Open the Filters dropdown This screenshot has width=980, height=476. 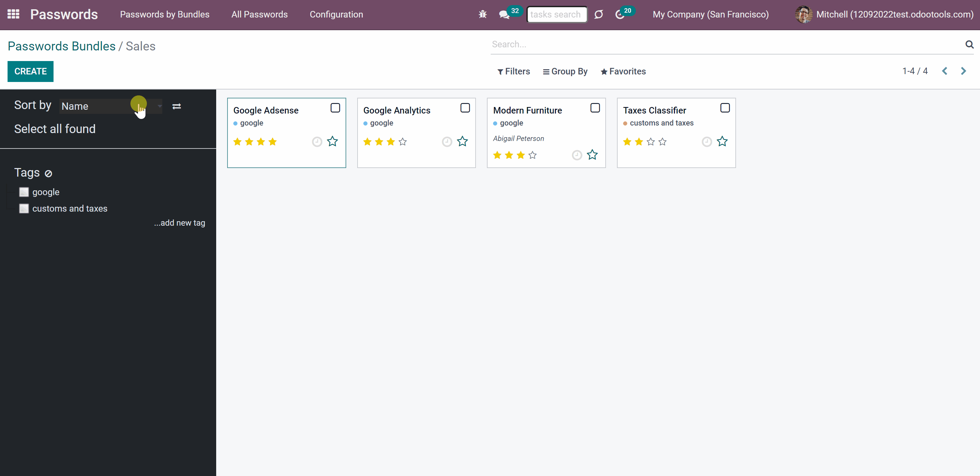(514, 71)
